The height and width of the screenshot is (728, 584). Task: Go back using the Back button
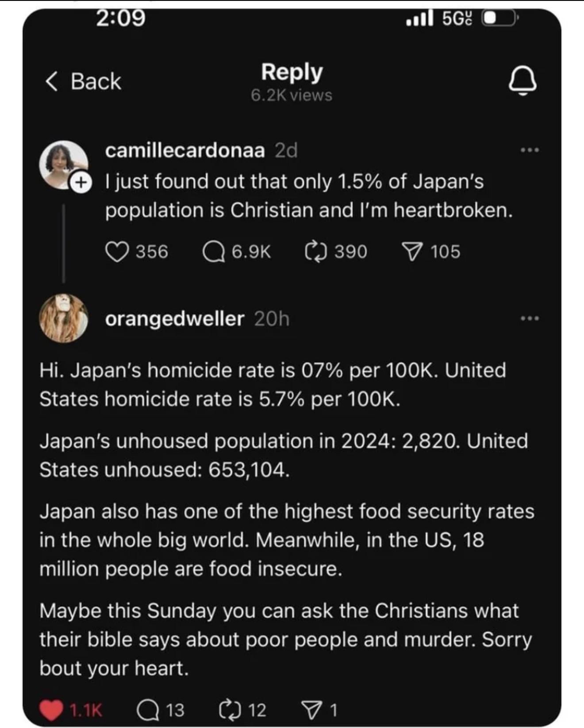point(96,82)
